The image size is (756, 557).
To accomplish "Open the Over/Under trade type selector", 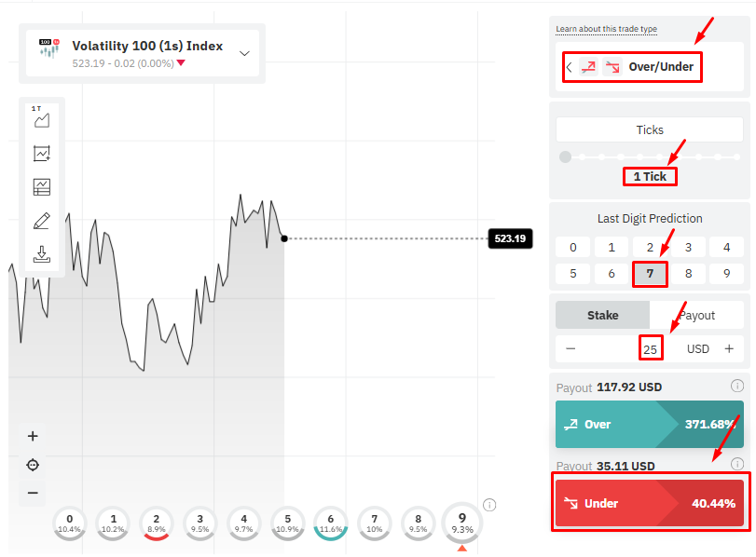I will point(632,67).
